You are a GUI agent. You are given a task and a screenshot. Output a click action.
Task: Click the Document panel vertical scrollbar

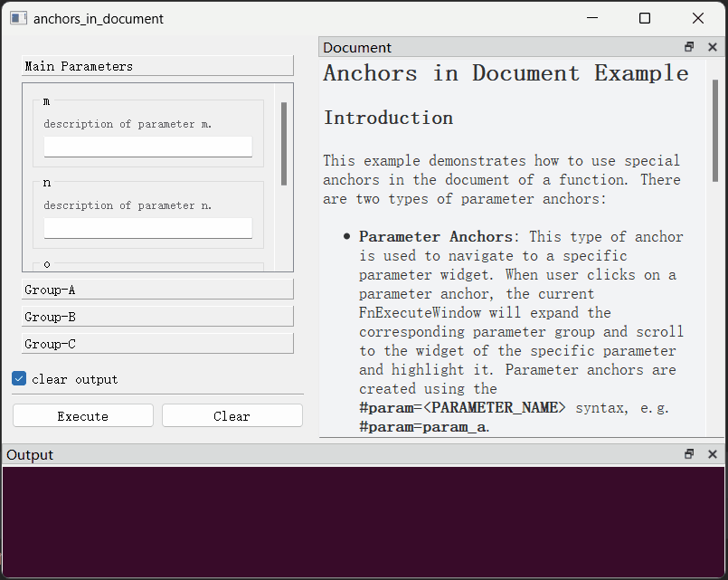714,118
